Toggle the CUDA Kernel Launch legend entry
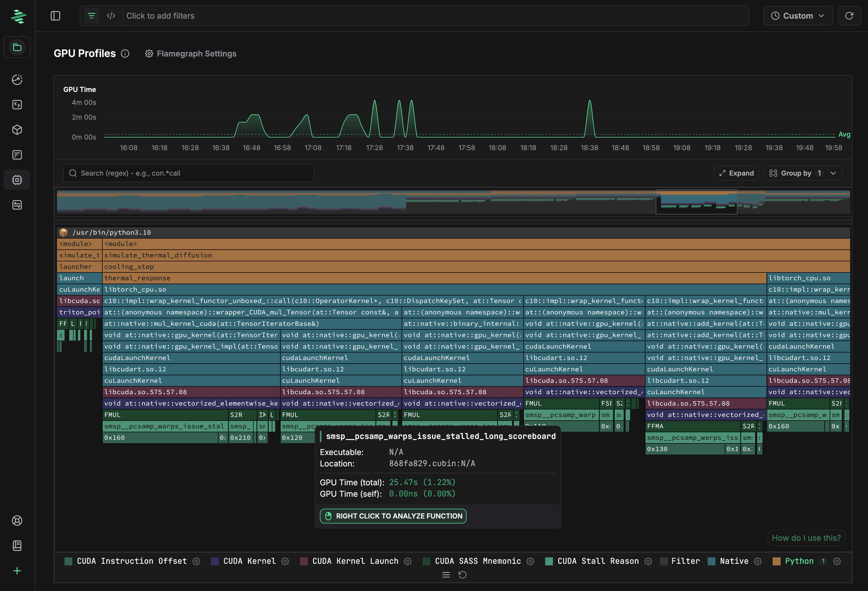Image resolution: width=868 pixels, height=591 pixels. 355,561
